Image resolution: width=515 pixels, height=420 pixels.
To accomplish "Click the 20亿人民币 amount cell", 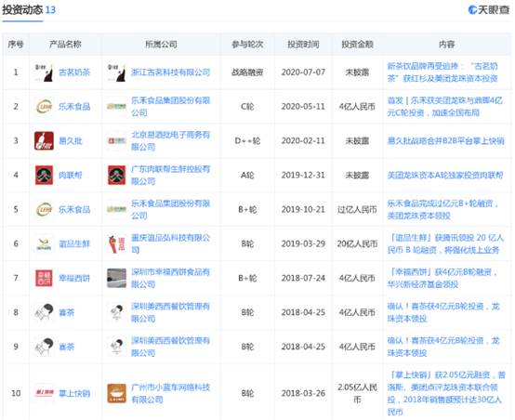I will [357, 243].
